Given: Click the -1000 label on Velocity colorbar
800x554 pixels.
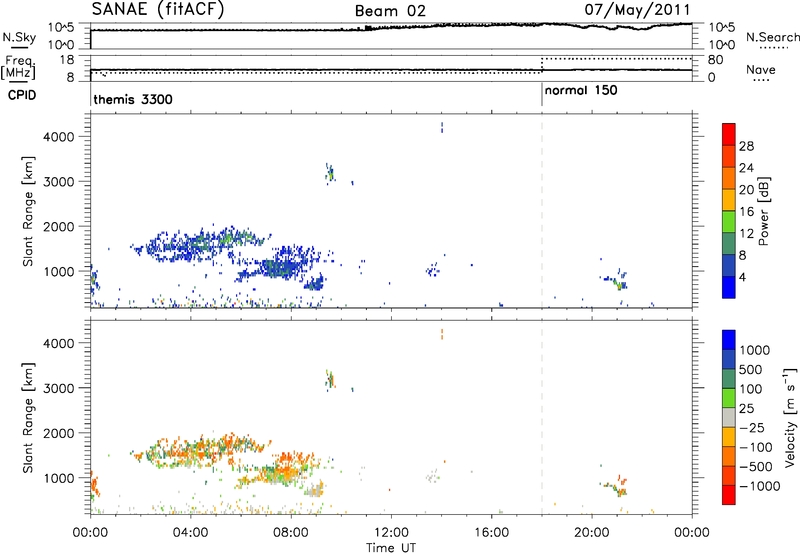Looking at the screenshot, I should 760,486.
